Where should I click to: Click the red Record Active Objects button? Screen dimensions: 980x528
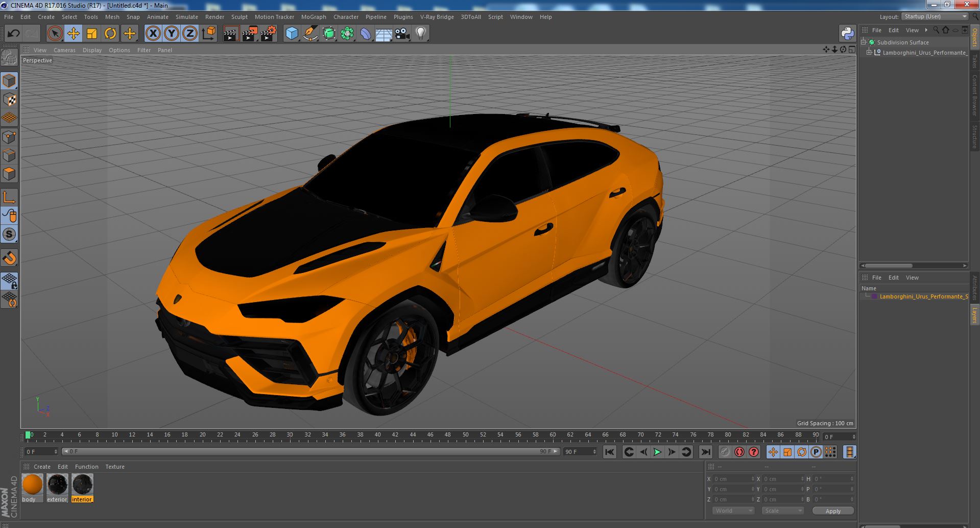pos(725,452)
